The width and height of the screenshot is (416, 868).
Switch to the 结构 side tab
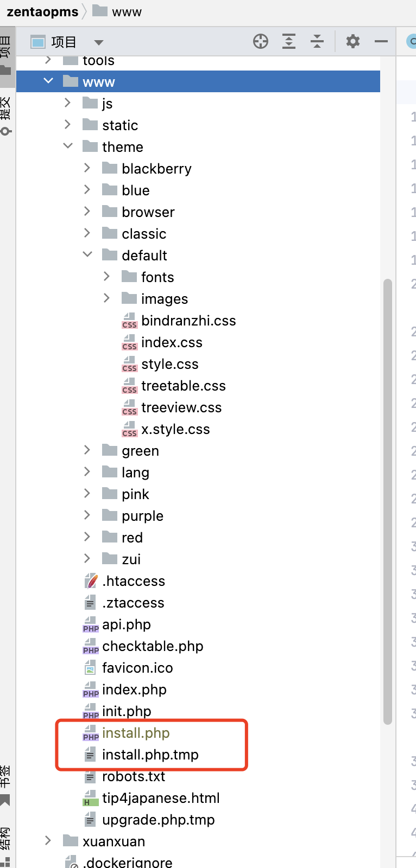click(x=6, y=841)
